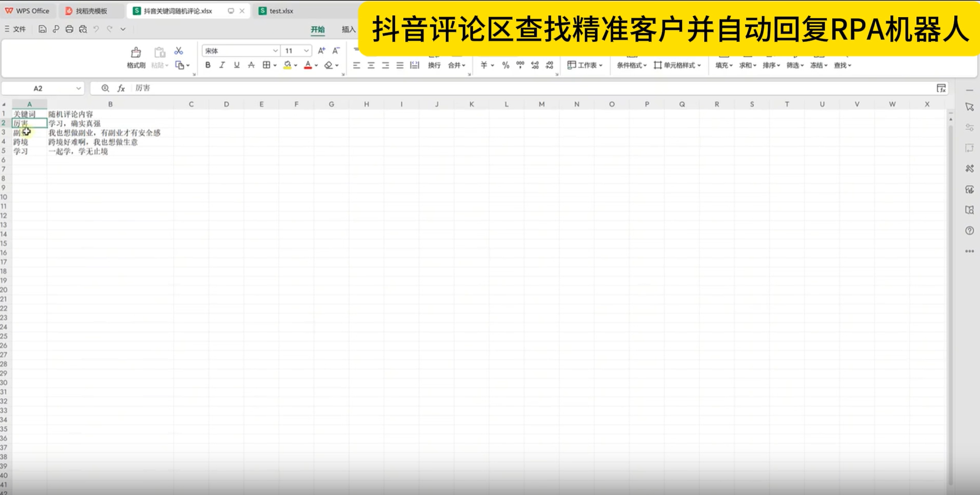Open the Find (查找) dropdown

(843, 65)
